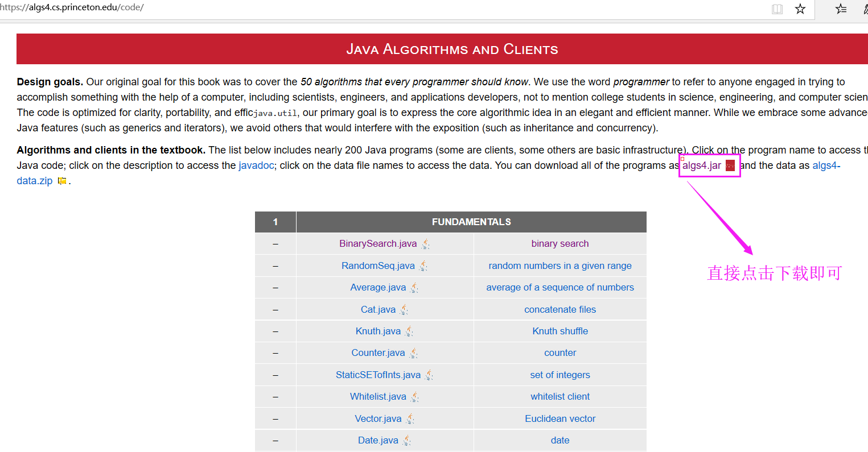Open concatenate files description link
Image resolution: width=868 pixels, height=452 pixels.
560,309
